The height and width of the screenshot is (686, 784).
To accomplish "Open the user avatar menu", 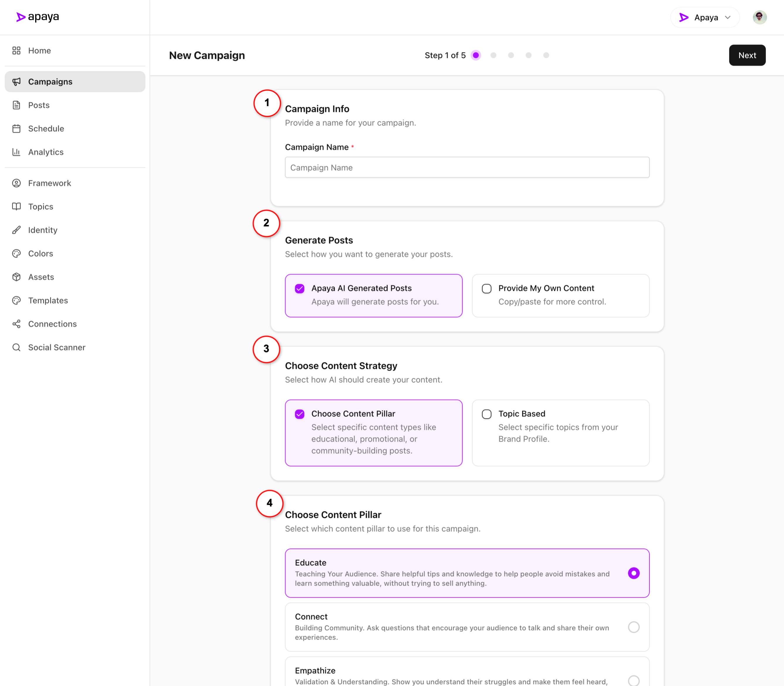I will [759, 17].
